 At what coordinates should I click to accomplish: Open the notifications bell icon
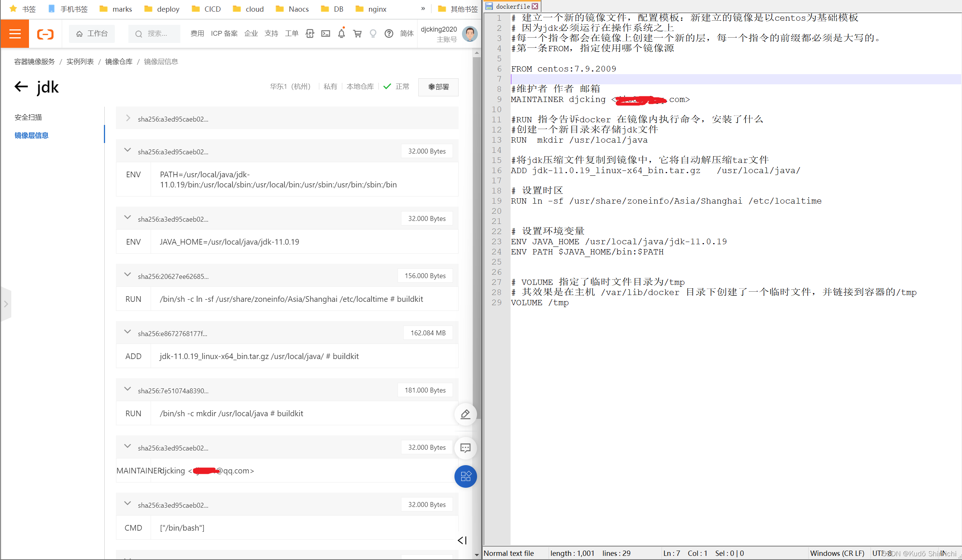pos(341,33)
